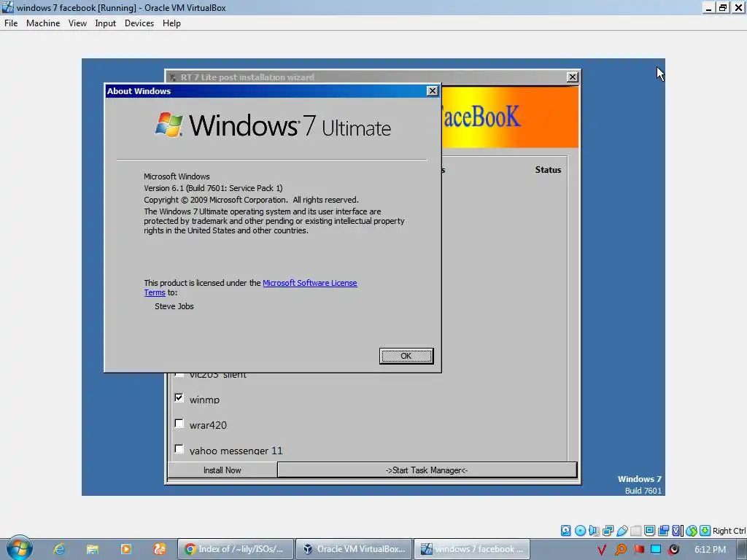
Task: Click the network adapters indicator in VirtualBox status bar
Action: (x=608, y=531)
